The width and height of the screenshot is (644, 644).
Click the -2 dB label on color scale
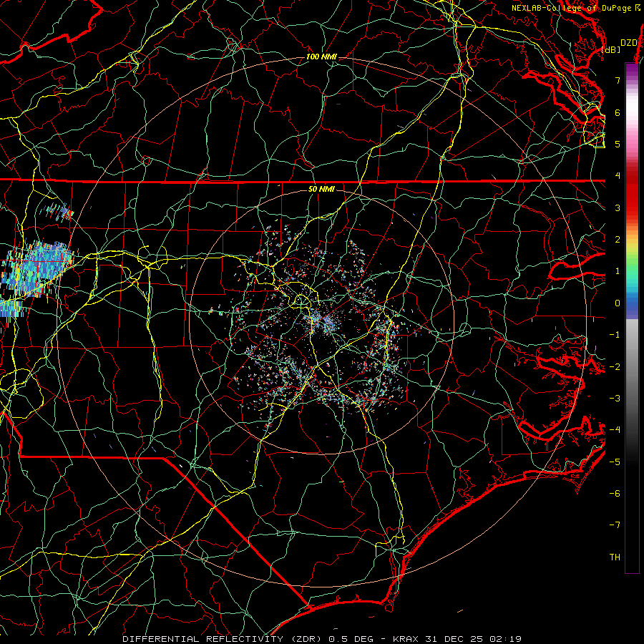coord(615,367)
